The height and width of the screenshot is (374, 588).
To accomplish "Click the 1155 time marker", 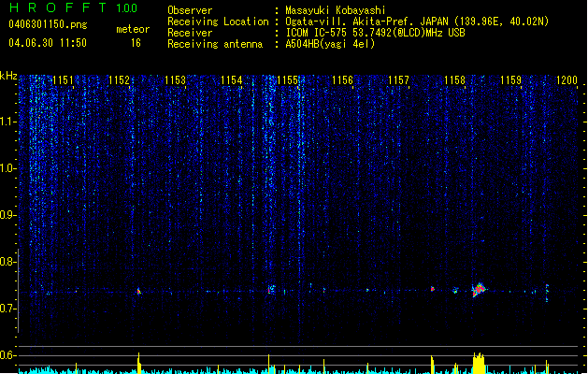I will click(287, 80).
